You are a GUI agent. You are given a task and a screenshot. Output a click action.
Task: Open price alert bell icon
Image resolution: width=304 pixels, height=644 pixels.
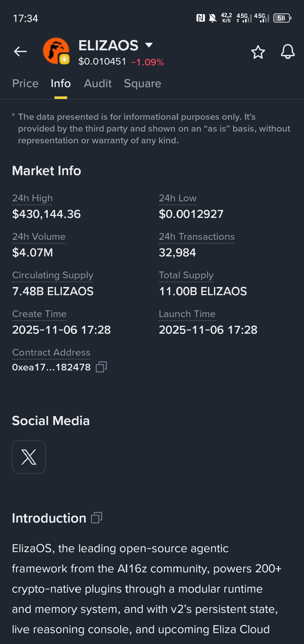tap(288, 51)
